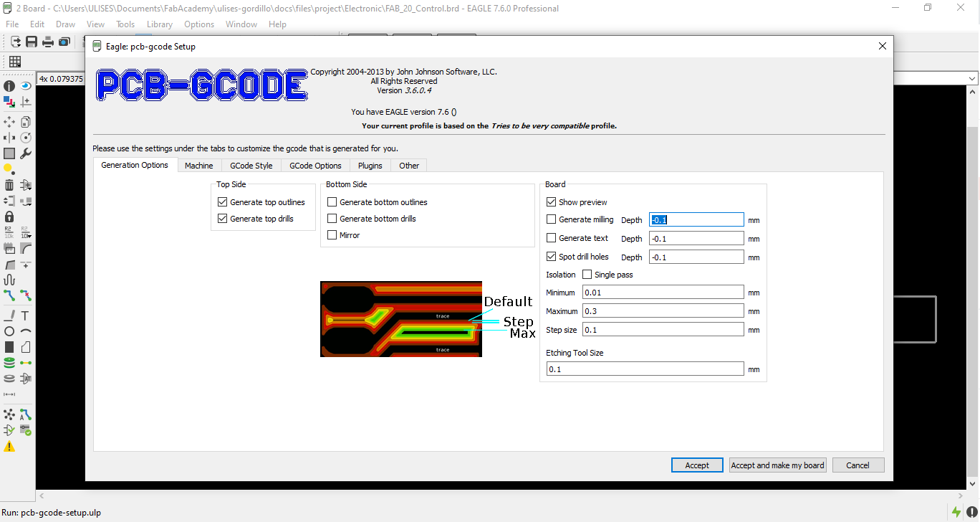Enable Single pass isolation
The height and width of the screenshot is (522, 980).
[587, 275]
